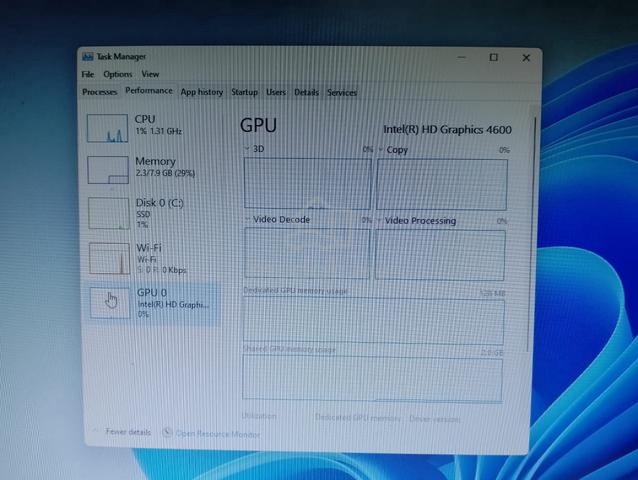Click the Task Manager title bar icon
The width and height of the screenshot is (638, 480).
[x=88, y=57]
